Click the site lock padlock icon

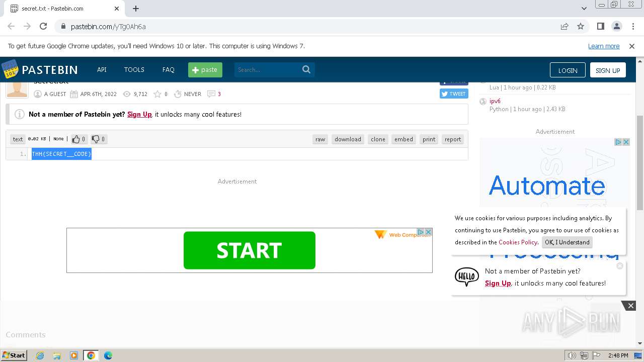coord(63,26)
